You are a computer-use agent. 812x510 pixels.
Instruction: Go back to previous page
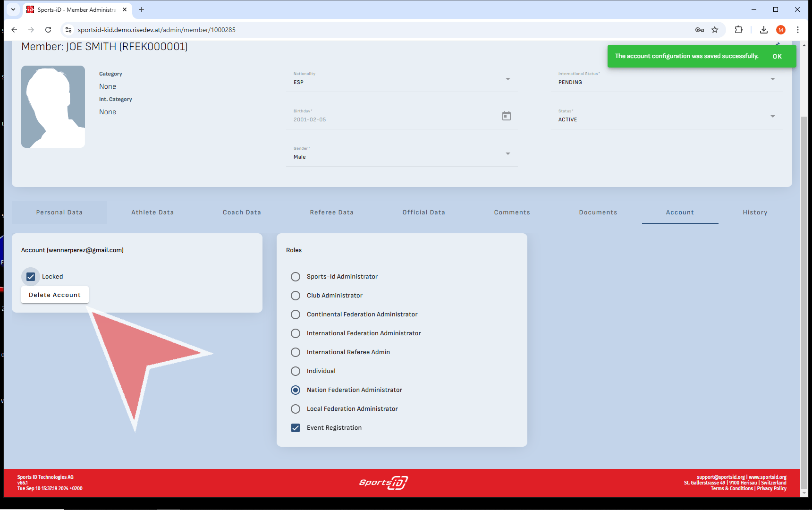[14, 30]
